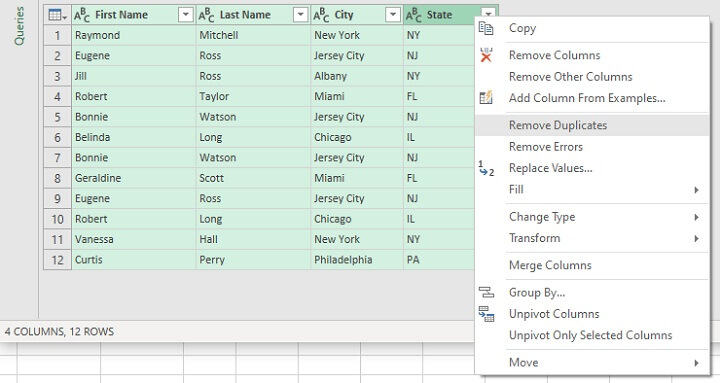The width and height of the screenshot is (720, 383).
Task: Click the cell containing Hall
Action: 253,239
